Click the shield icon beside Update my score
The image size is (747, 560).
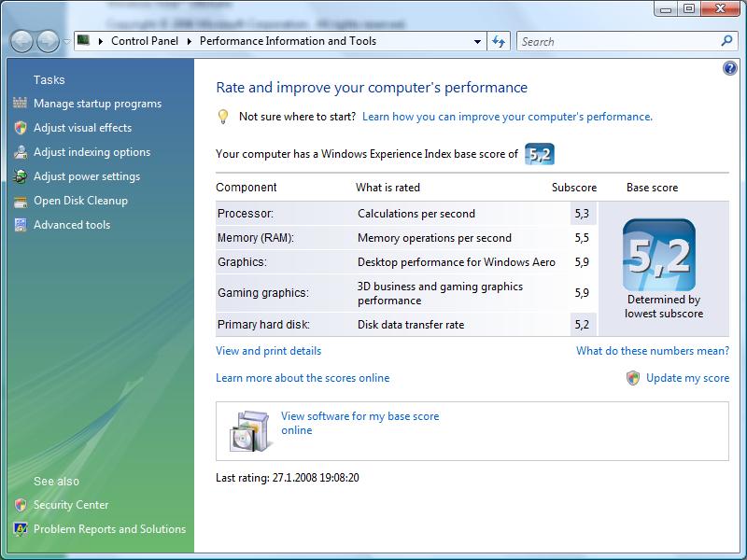633,378
